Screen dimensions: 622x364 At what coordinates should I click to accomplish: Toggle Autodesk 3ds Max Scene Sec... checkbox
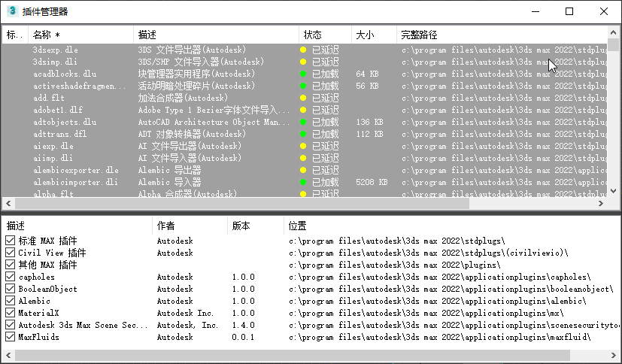point(11,325)
